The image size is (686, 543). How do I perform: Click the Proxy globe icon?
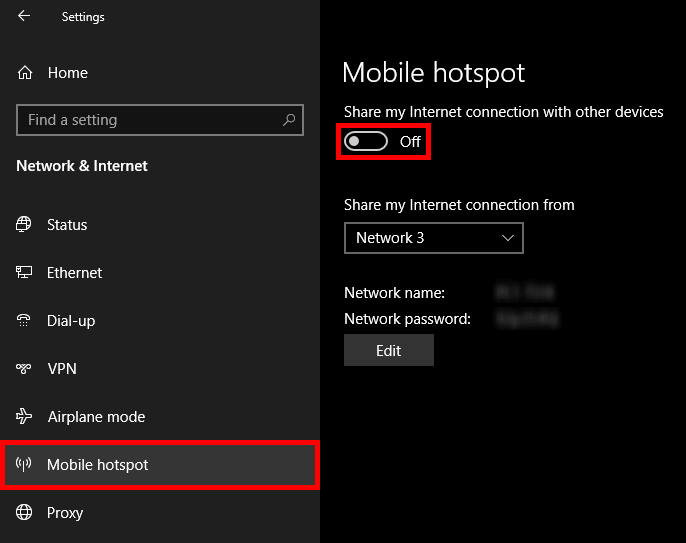click(24, 512)
